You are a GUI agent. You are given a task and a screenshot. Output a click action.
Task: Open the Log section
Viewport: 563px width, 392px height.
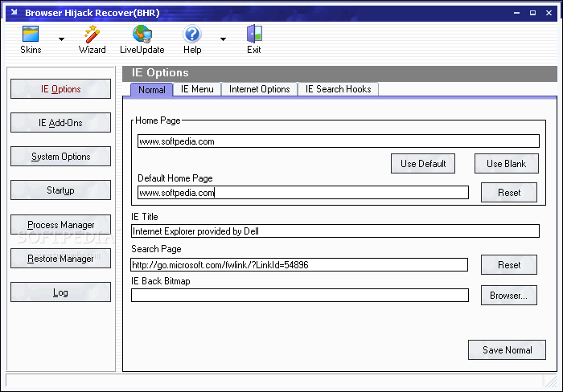click(60, 292)
